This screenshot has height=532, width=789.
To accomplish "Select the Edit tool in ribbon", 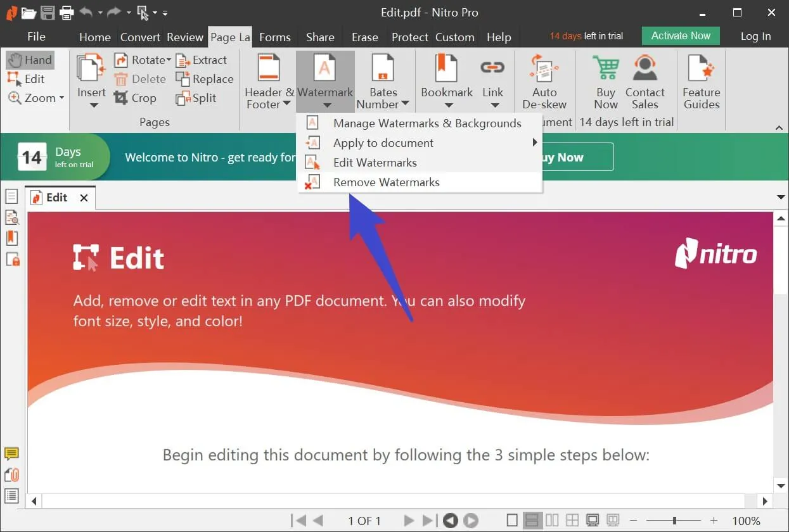I will 26,79.
